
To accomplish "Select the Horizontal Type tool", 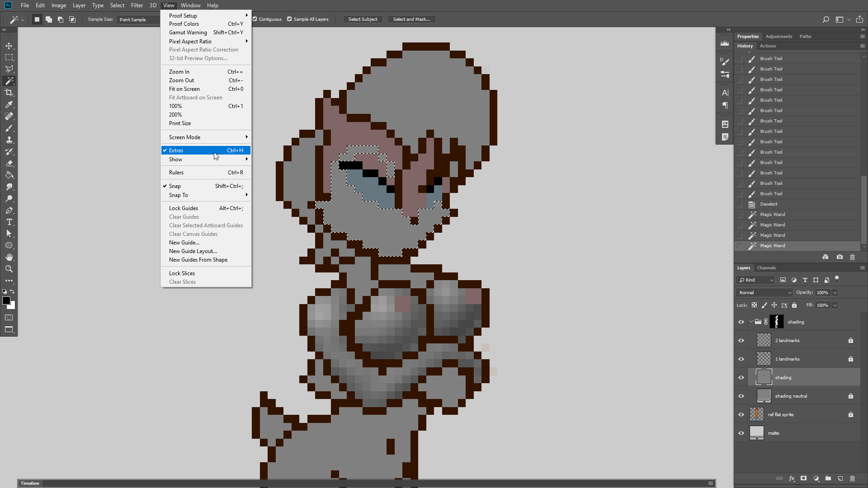I will click(9, 222).
